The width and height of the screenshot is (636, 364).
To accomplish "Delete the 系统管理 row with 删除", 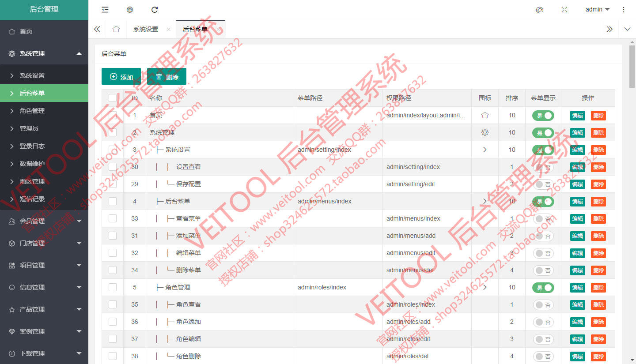I will pyautogui.click(x=598, y=133).
